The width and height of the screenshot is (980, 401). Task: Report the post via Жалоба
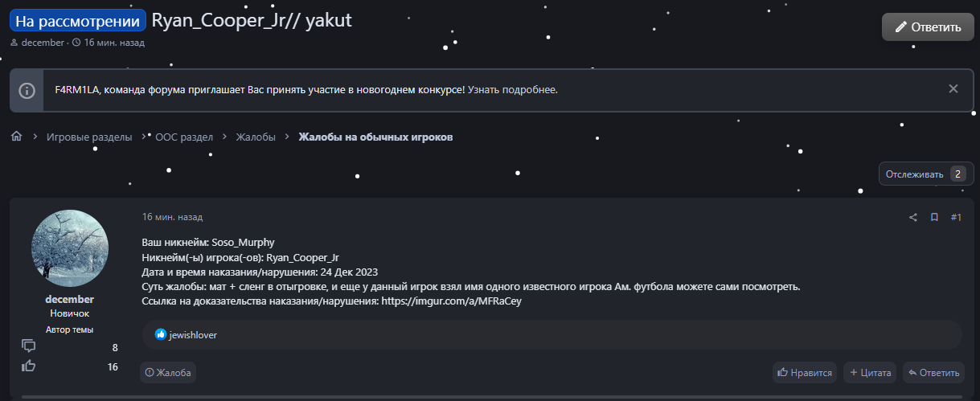pyautogui.click(x=168, y=373)
